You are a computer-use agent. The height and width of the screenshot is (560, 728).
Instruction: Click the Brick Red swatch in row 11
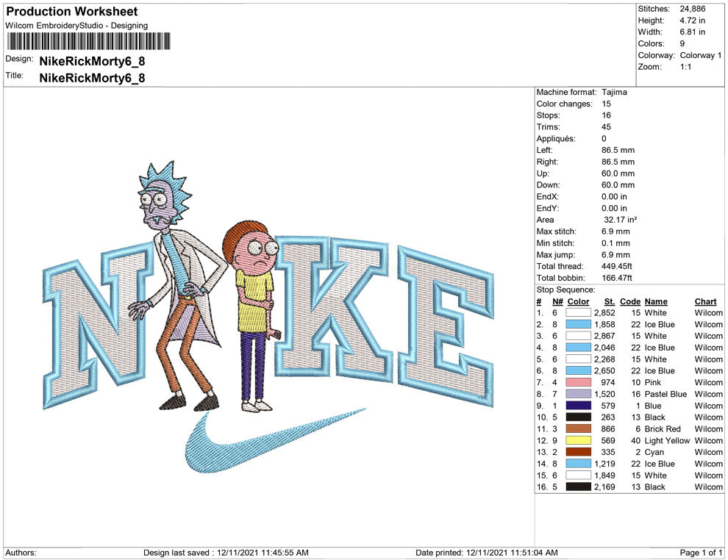[x=578, y=428]
